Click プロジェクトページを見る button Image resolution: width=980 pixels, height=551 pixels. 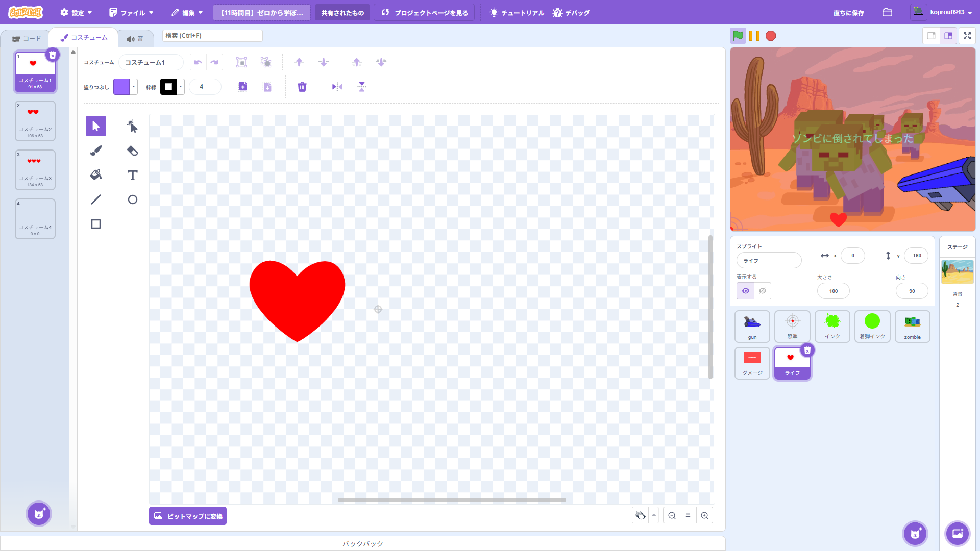425,13
